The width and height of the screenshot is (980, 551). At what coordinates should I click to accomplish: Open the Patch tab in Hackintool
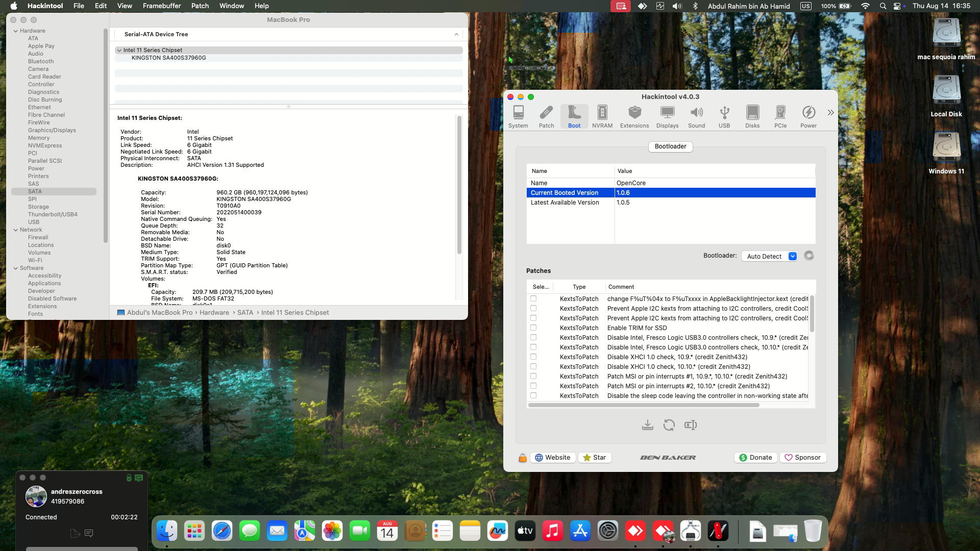(546, 116)
